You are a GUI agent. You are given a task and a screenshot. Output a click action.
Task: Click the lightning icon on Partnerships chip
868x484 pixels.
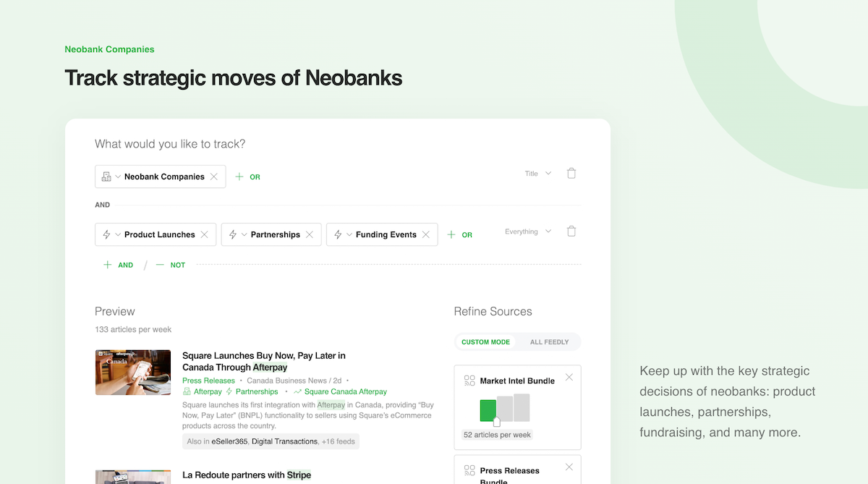(233, 234)
